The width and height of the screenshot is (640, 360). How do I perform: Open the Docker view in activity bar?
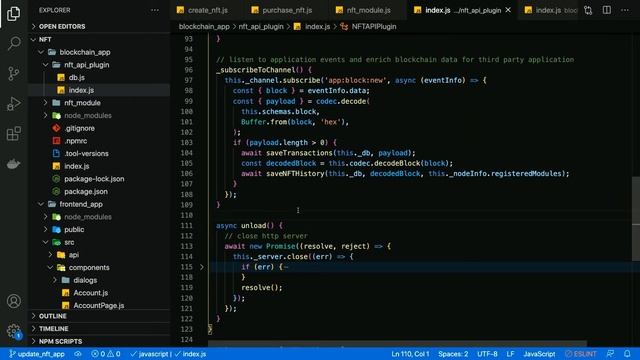pos(13,164)
